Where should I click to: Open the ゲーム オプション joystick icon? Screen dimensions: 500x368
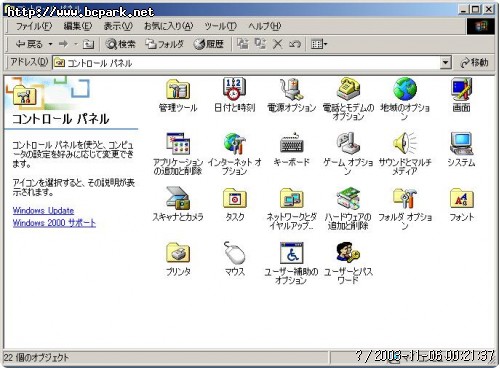point(348,144)
